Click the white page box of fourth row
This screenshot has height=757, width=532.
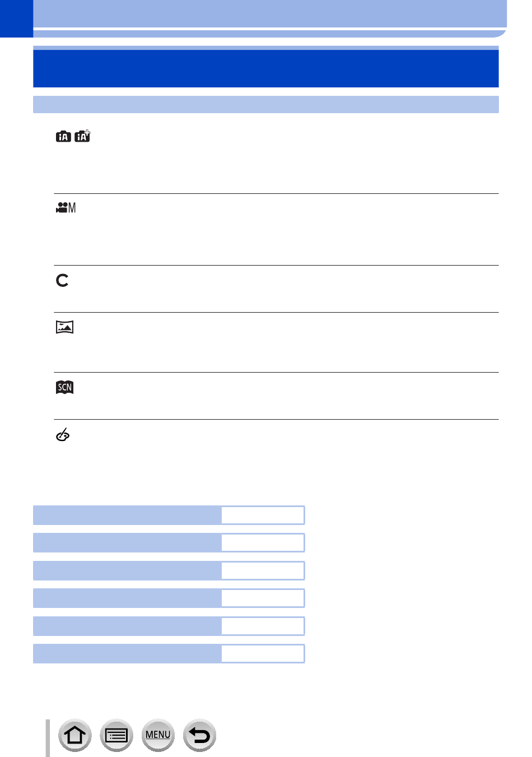pos(262,598)
